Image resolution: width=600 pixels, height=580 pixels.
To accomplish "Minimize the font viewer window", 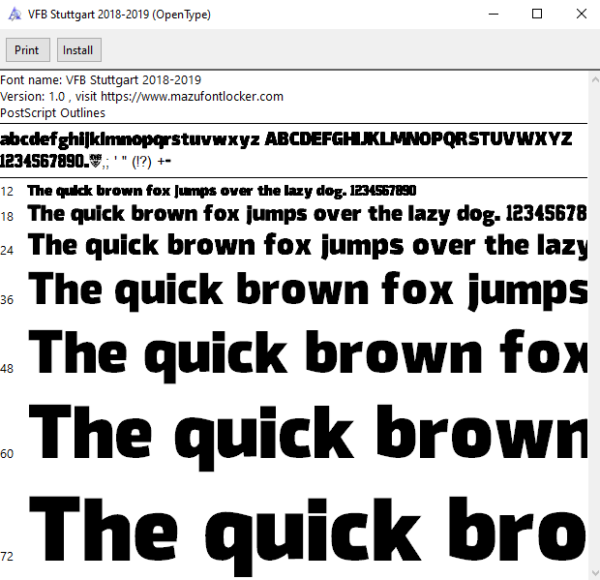I will click(494, 14).
